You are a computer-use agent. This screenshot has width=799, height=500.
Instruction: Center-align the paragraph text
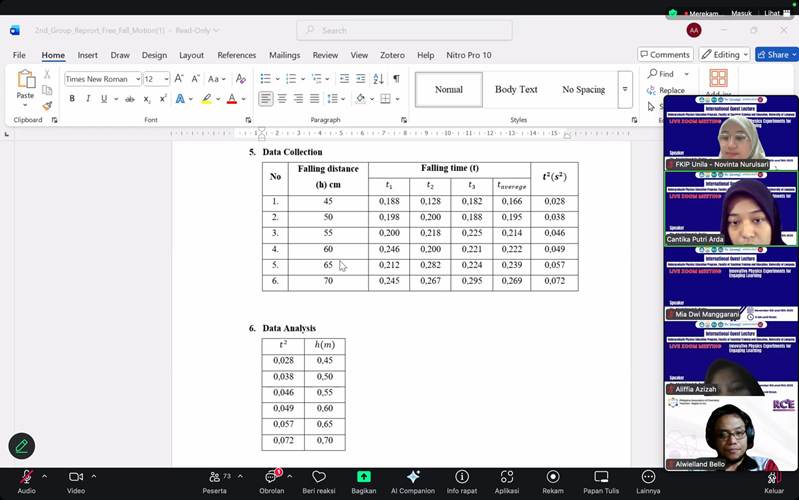[x=282, y=99]
